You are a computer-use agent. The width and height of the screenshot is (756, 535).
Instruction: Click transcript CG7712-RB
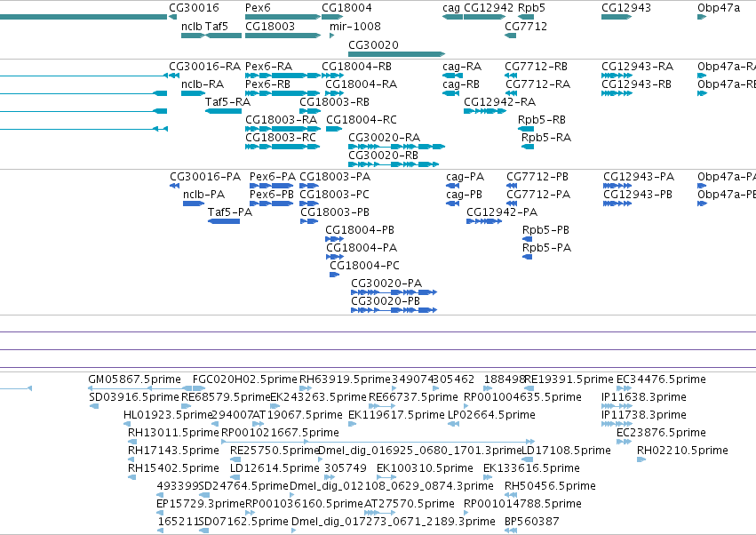pos(537,67)
